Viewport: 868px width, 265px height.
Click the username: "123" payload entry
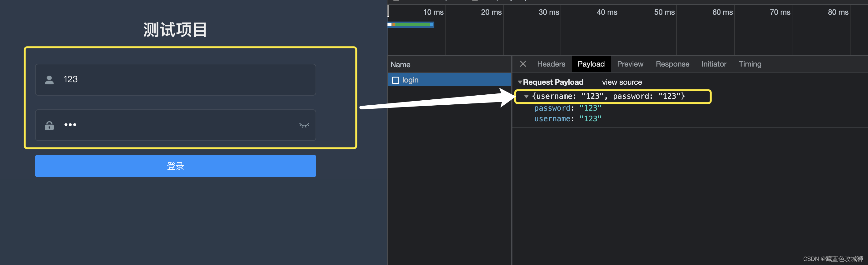tap(568, 119)
